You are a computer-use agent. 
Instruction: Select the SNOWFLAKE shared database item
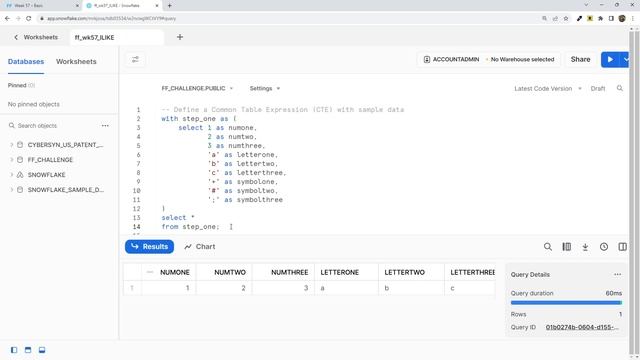pyautogui.click(x=47, y=175)
